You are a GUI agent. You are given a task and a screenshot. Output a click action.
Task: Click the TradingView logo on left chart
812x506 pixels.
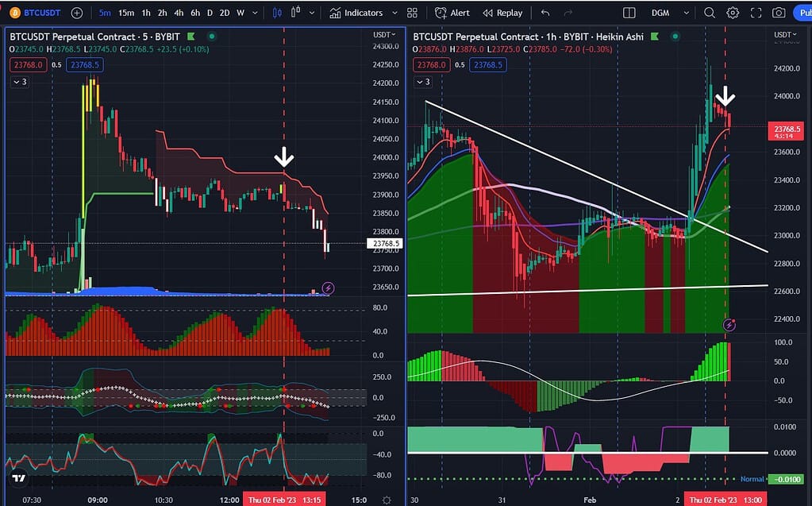tap(18, 478)
